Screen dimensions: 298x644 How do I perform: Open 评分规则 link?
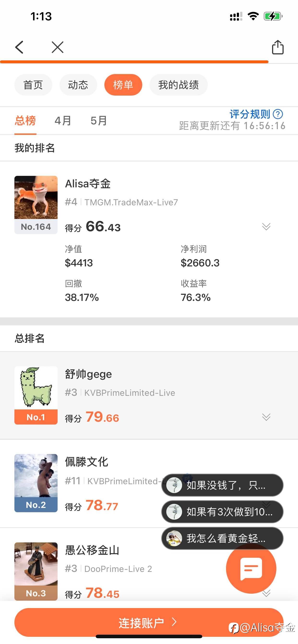(x=250, y=114)
